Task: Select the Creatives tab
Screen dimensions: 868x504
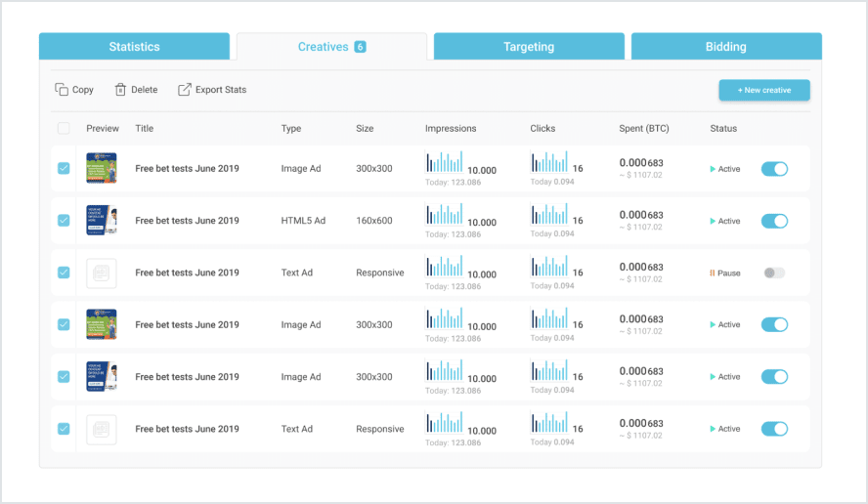Action: tap(331, 47)
